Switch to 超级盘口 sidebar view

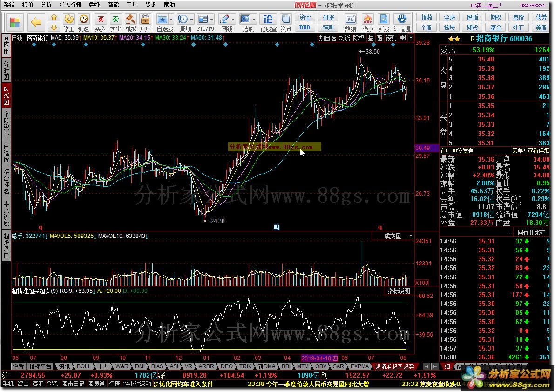pos(6,246)
